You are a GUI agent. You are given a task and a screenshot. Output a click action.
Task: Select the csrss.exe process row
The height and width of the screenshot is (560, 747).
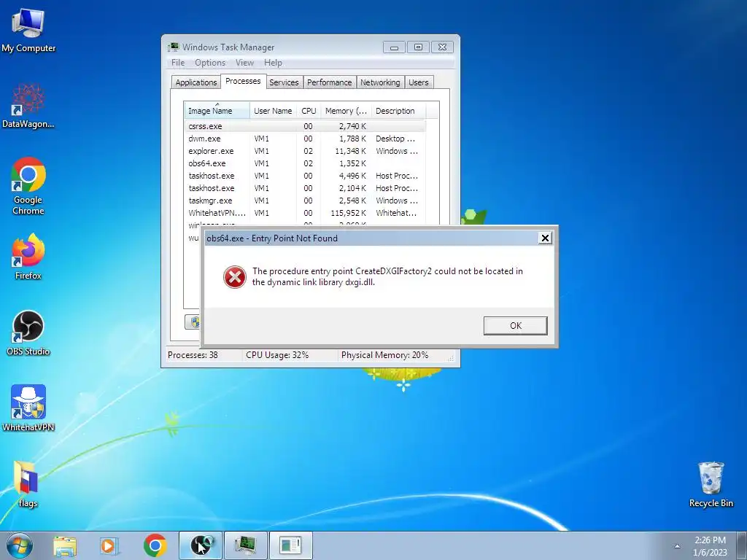(305, 126)
